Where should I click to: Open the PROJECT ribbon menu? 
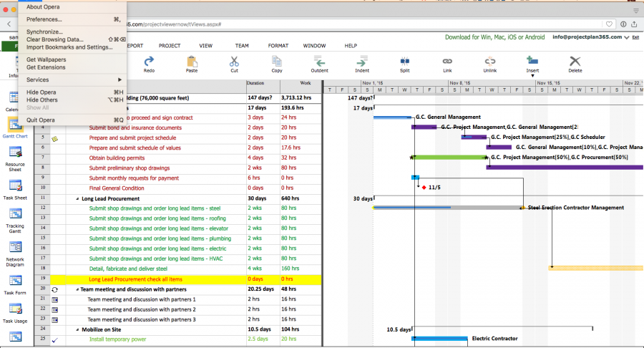coord(170,46)
